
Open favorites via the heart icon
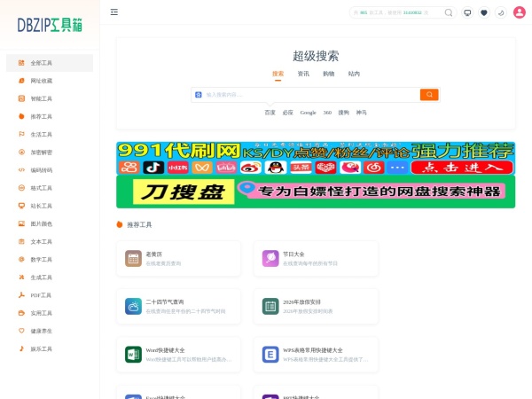point(484,12)
